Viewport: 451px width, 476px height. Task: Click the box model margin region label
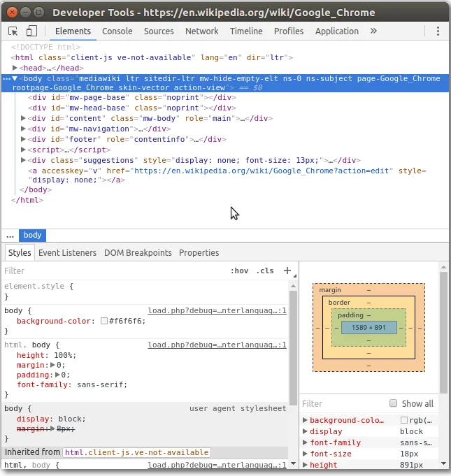point(330,290)
